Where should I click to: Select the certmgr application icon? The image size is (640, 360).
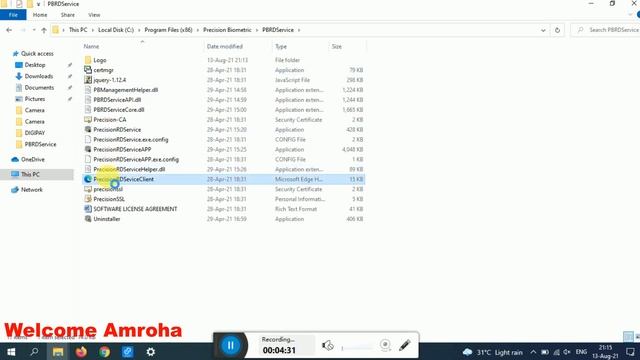click(88, 70)
